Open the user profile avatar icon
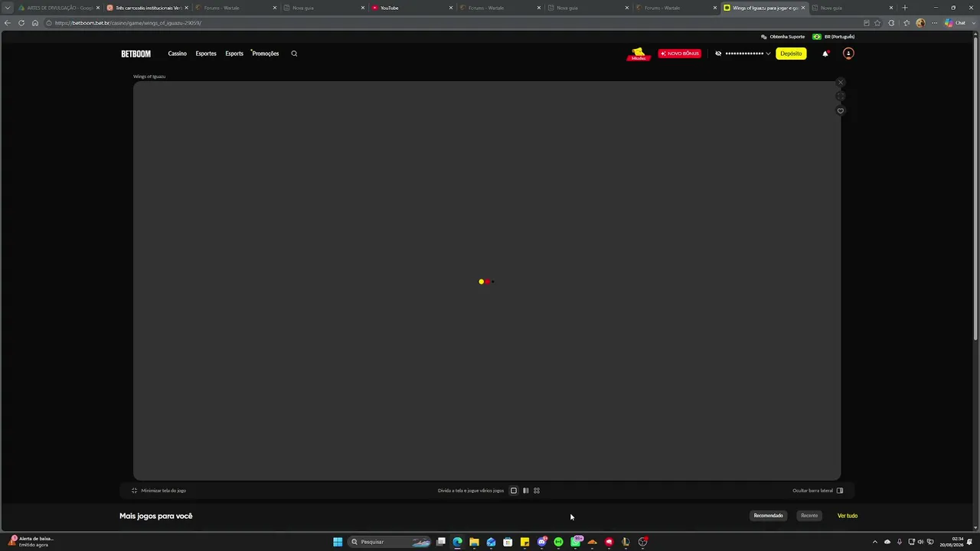Image resolution: width=980 pixels, height=551 pixels. point(848,54)
